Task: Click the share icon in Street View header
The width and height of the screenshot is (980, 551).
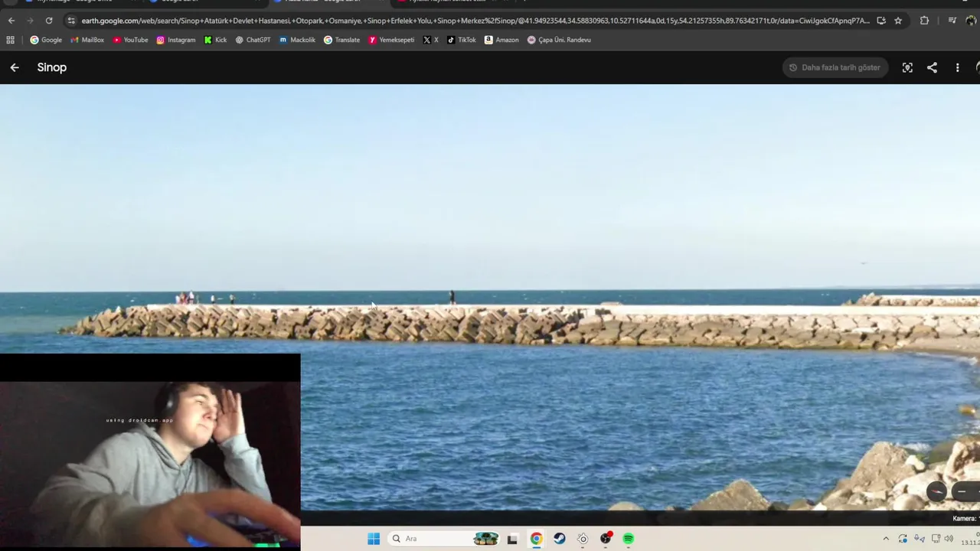Action: tap(932, 67)
